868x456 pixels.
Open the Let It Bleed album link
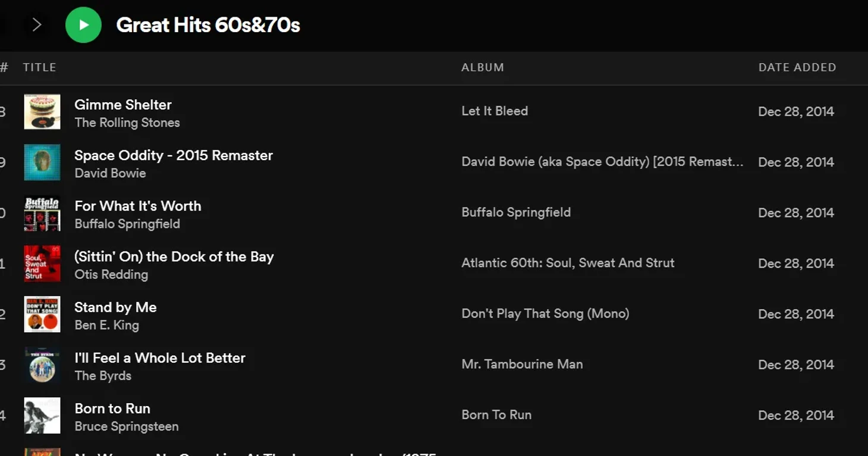click(495, 111)
